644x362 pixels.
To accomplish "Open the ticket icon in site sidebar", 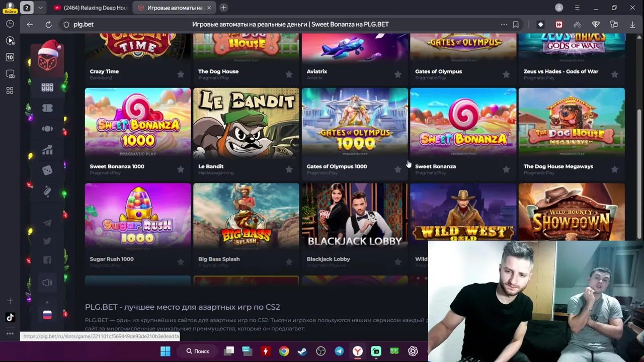I will [x=47, y=108].
